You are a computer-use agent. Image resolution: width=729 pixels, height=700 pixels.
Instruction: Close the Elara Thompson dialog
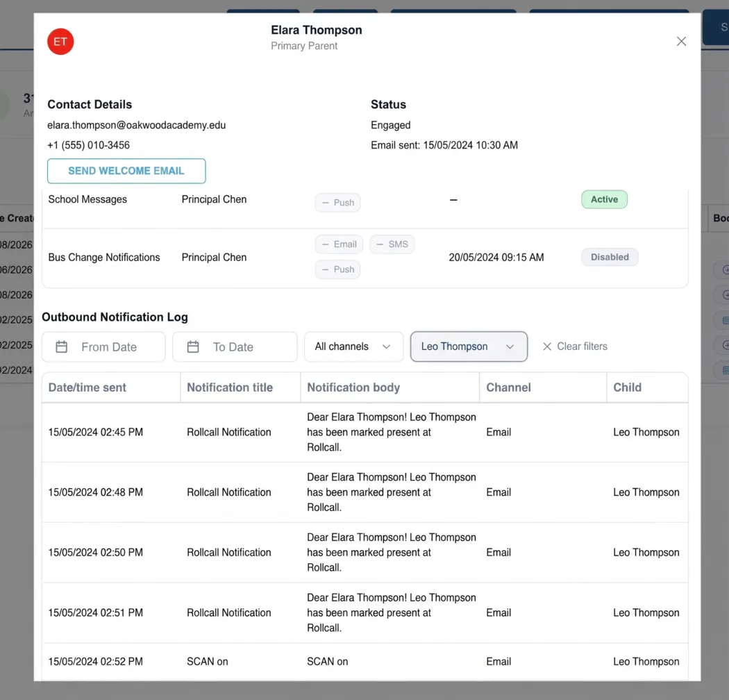681,42
